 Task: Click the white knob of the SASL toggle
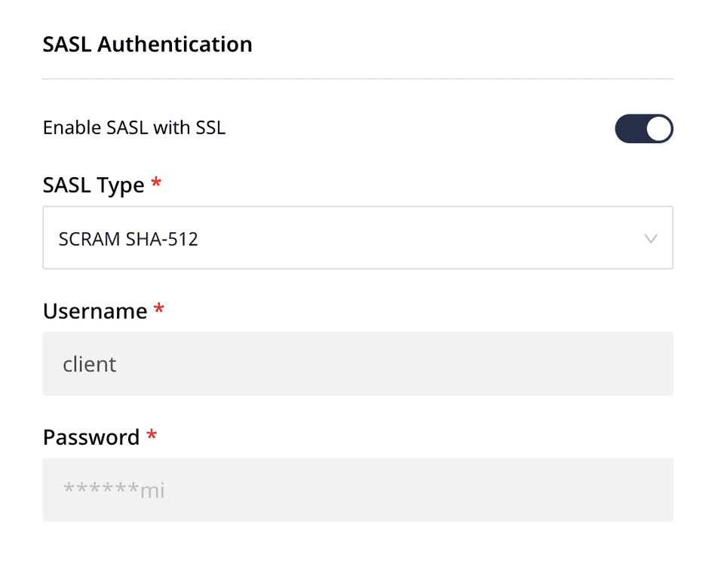pos(658,129)
